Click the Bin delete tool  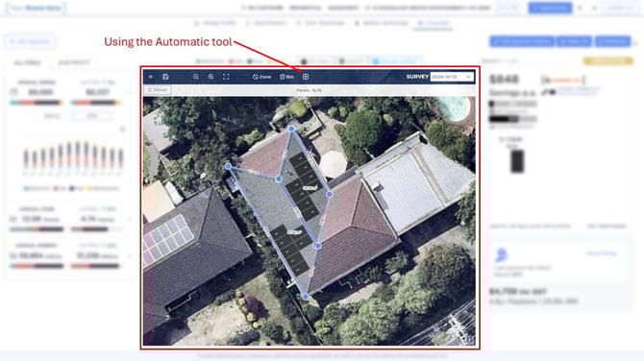(x=286, y=77)
